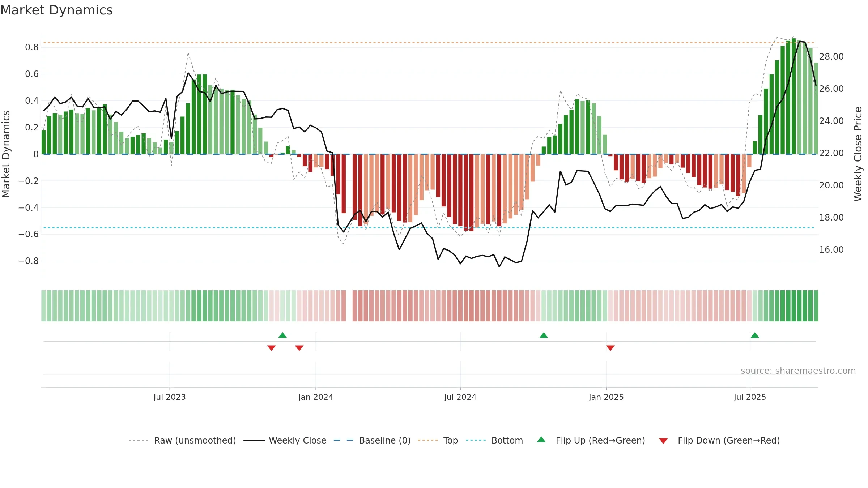Screen dimensions: 868x488
Task: Click the flip-up marker near October 2024
Action: pos(544,335)
